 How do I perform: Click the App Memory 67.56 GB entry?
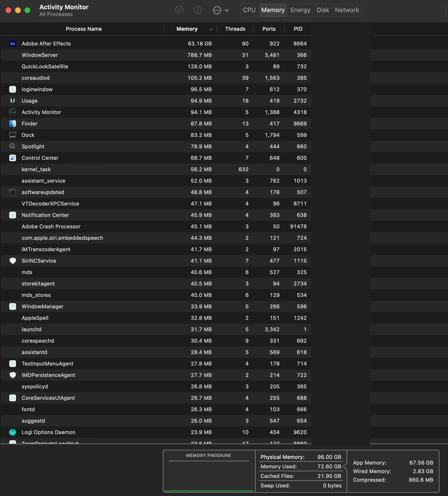[x=393, y=463]
